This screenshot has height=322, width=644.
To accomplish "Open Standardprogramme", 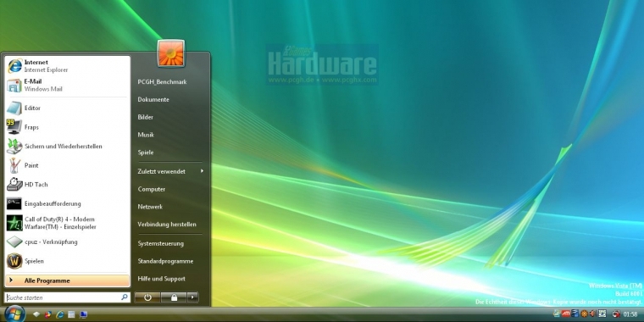I will pyautogui.click(x=165, y=261).
